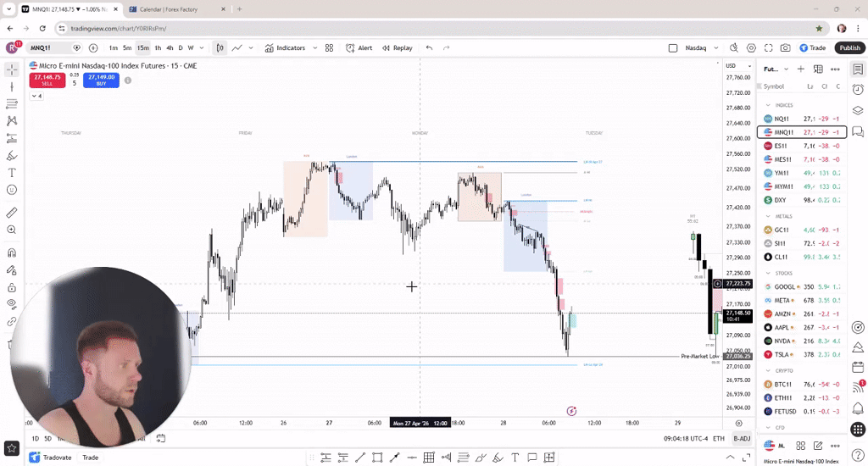
Task: Select the text annotation tool
Action: tap(12, 173)
